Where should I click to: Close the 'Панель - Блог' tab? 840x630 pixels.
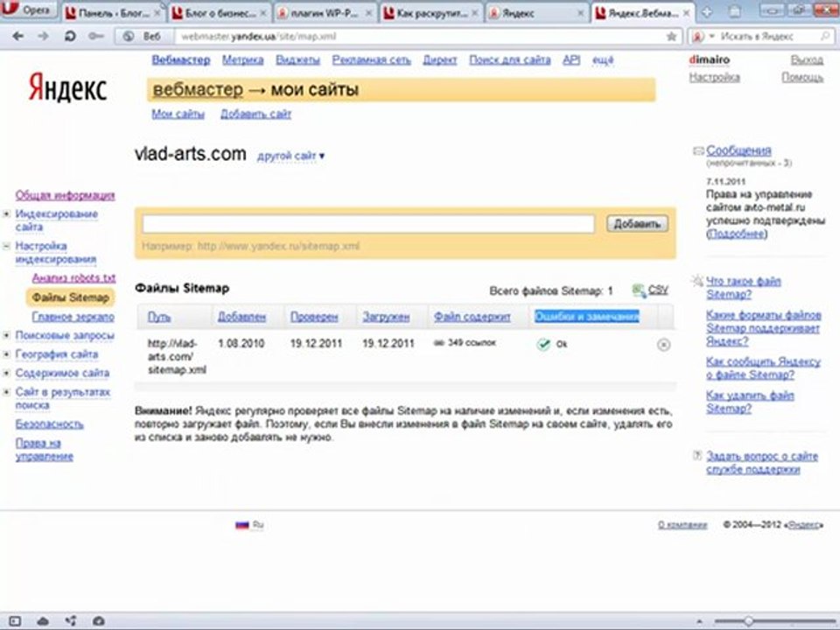point(157,13)
